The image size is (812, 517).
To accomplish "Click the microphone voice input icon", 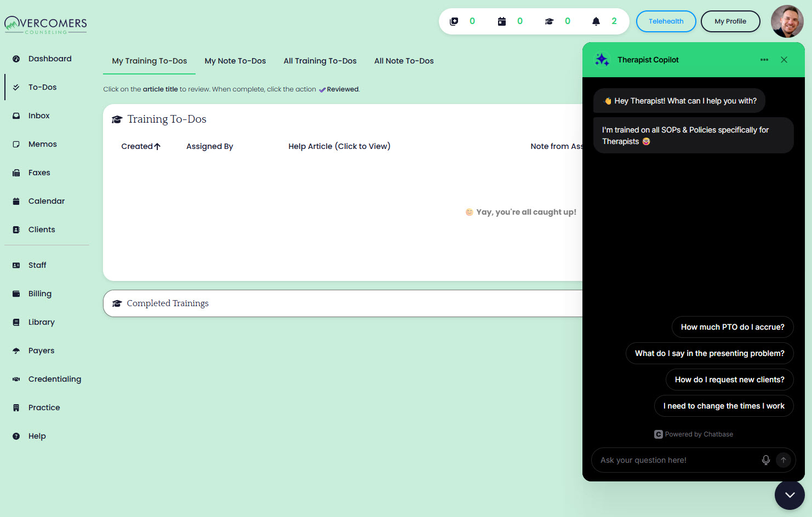I will 766,460.
